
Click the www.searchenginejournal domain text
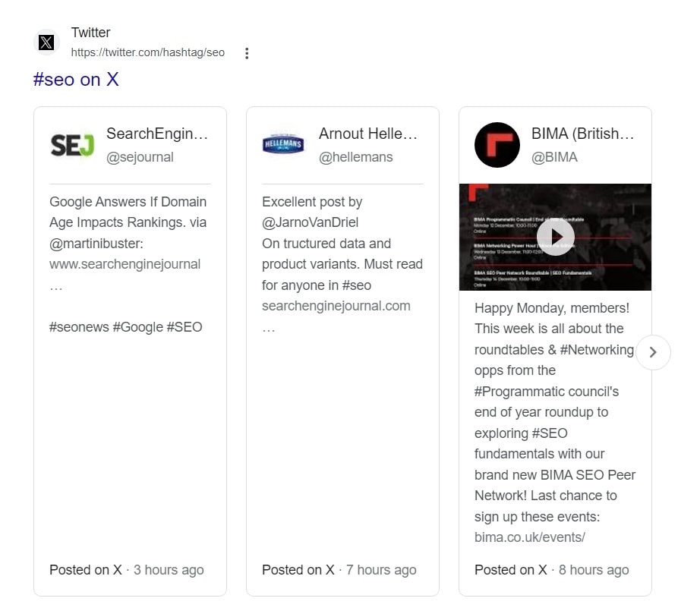pos(125,264)
